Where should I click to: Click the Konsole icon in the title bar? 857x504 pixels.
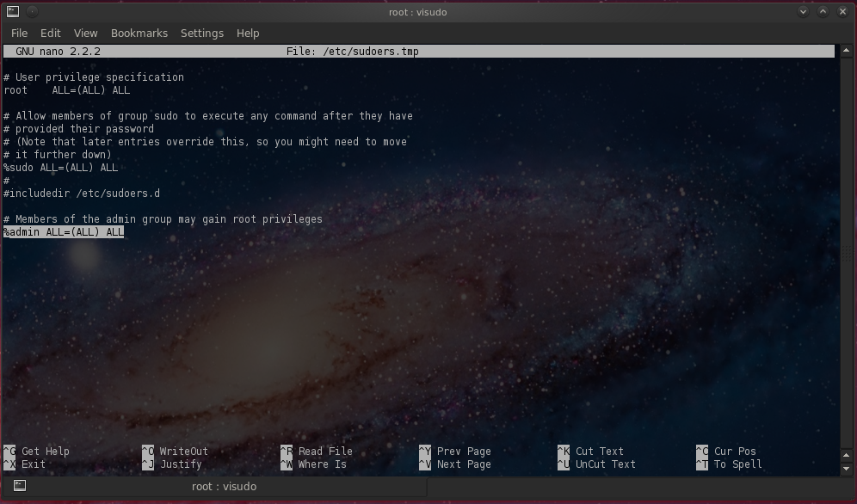click(x=12, y=12)
